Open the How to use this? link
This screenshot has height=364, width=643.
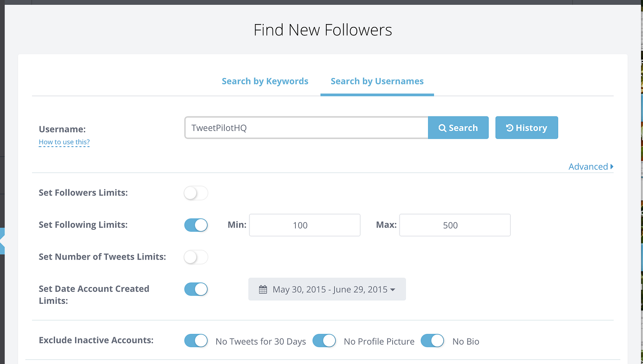tap(64, 142)
